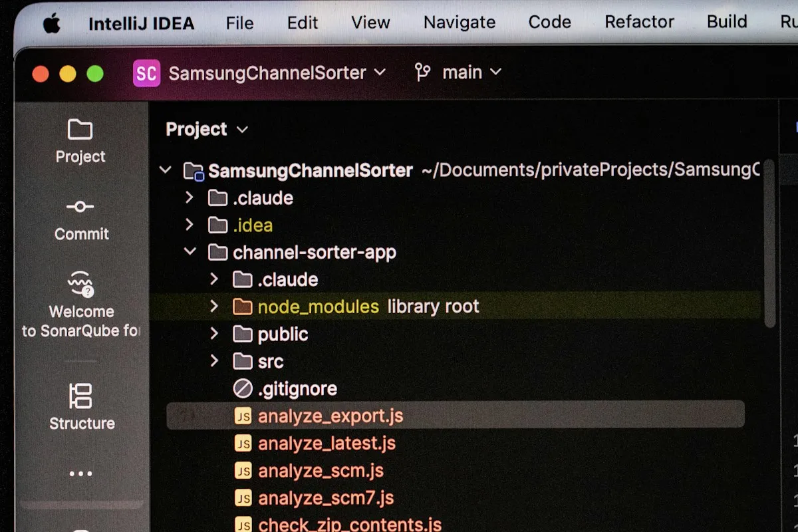Open the SonarQube welcome tool window
Viewport: 798px width, 532px height.
click(x=80, y=305)
